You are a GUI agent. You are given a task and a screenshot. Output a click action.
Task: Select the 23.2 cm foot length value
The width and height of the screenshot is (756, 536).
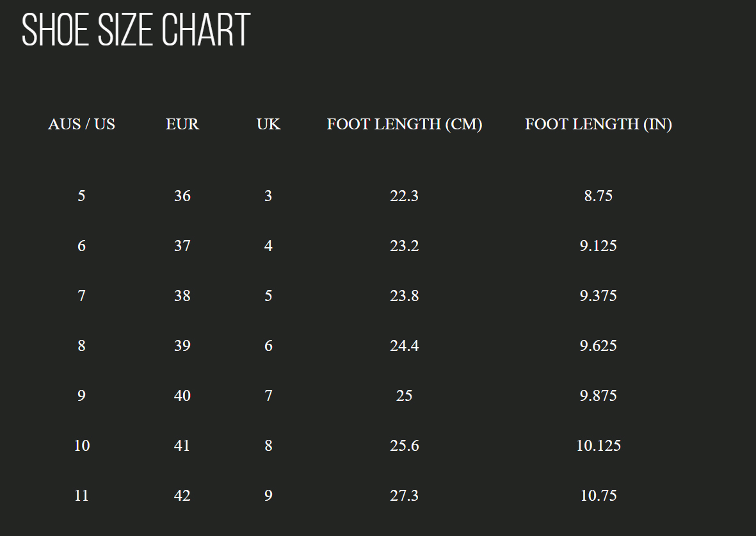pos(404,246)
